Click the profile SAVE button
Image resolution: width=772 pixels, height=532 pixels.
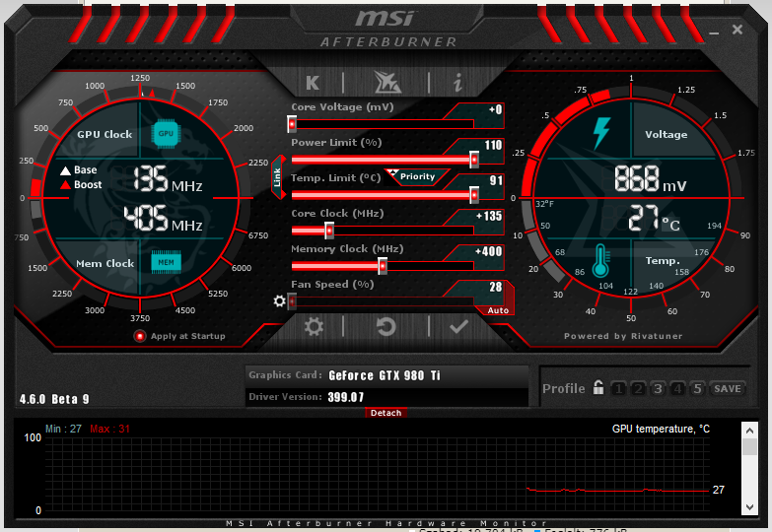728,389
